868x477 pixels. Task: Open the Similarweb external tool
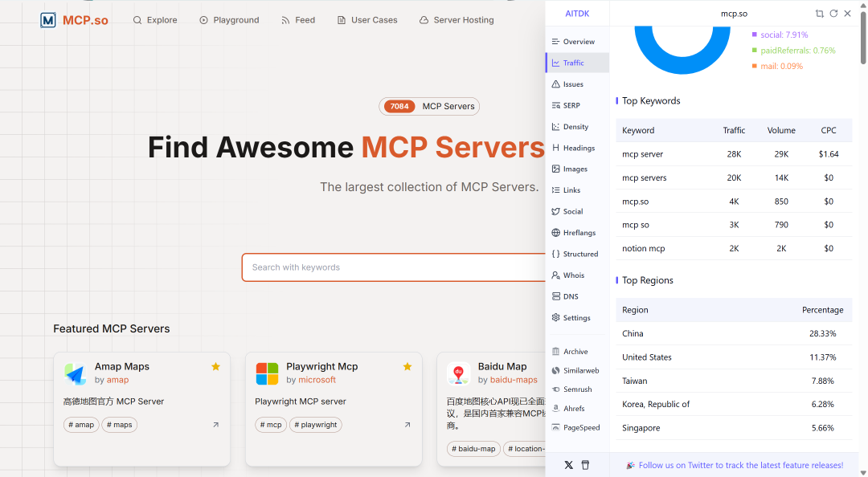(x=577, y=370)
